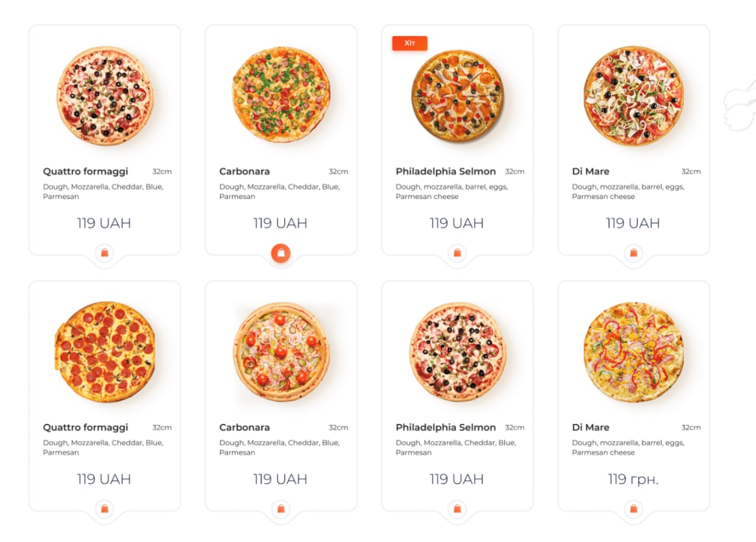Add the bottom-row Philadelphia Selmon to cart

pos(457,509)
